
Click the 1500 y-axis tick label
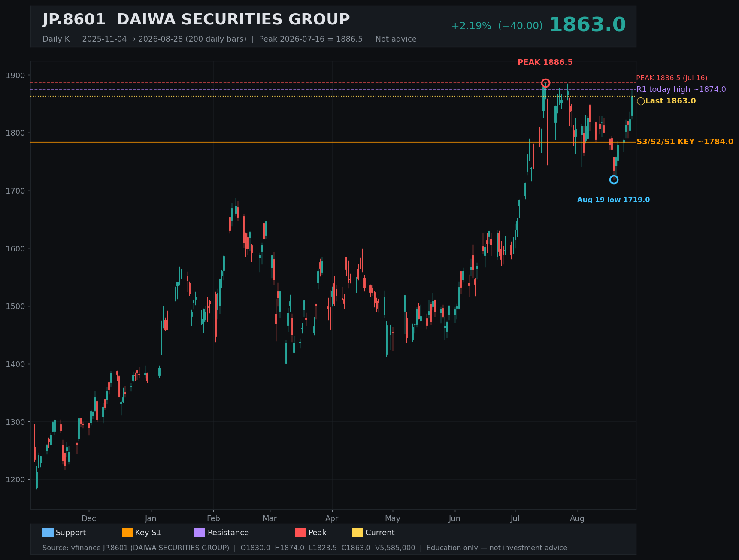(15, 306)
